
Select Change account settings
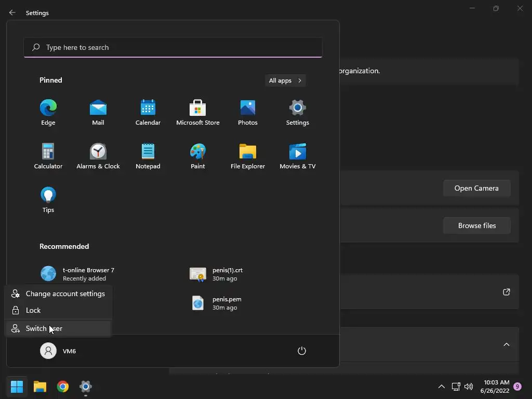coord(58,294)
